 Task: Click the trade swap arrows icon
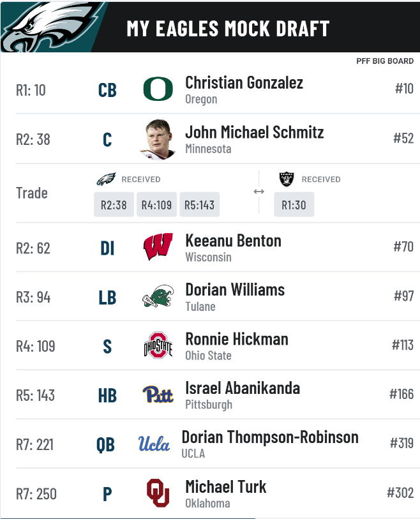click(x=259, y=192)
